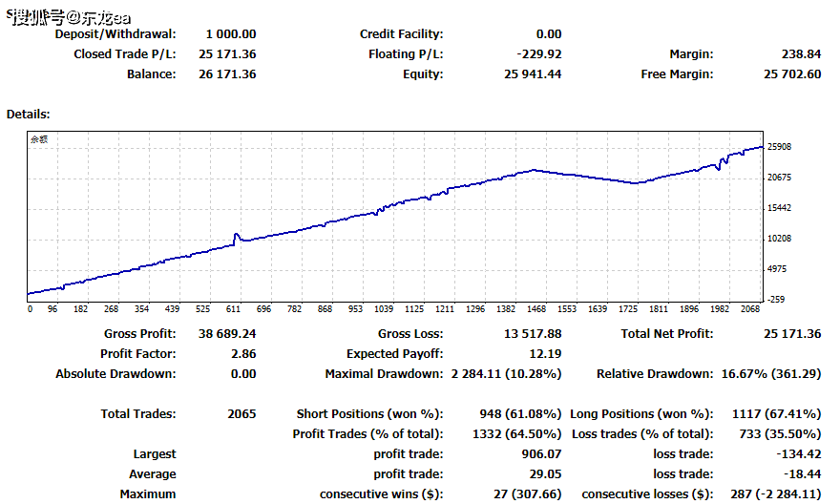
Task: Click the blue balance curve peak near 611
Action: [x=236, y=234]
